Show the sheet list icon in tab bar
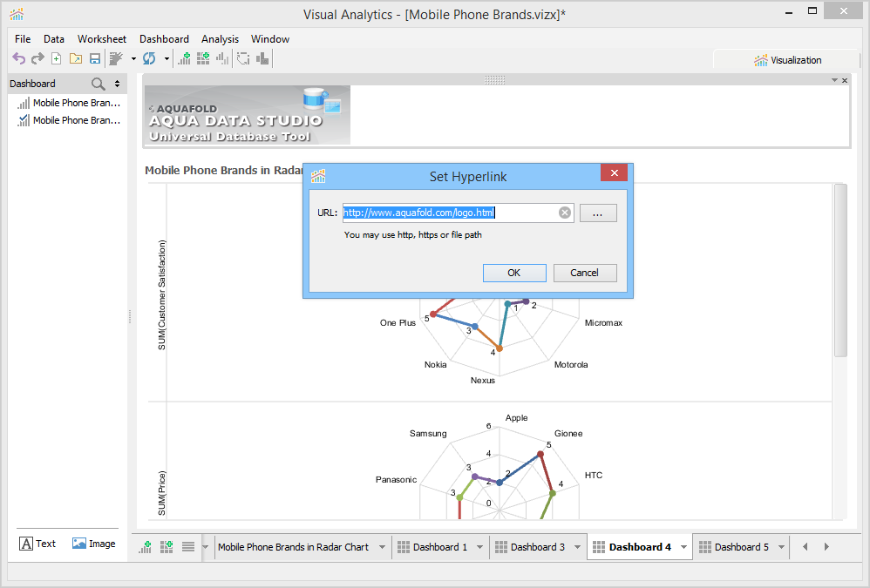870x588 pixels. click(x=188, y=547)
